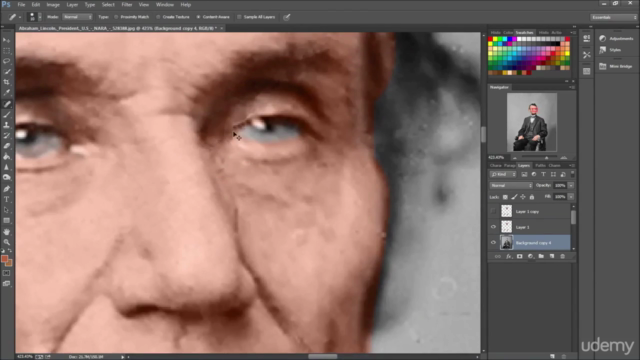This screenshot has height=360, width=640.
Task: Select the Eyedropper tool
Action: point(7,93)
